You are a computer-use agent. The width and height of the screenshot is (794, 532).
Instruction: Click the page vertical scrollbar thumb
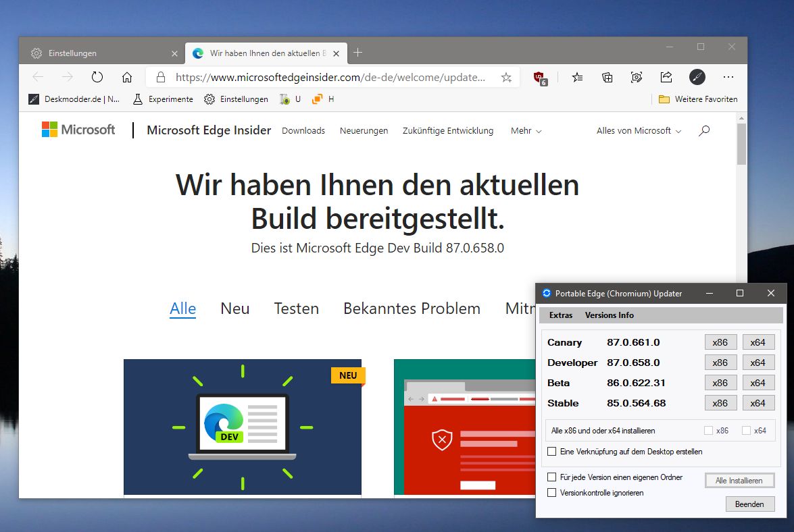741,144
